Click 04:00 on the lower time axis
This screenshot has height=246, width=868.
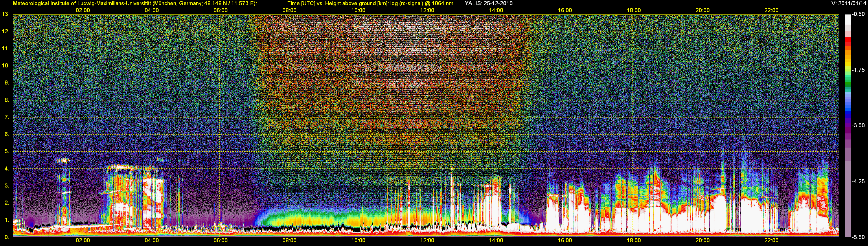[152, 240]
